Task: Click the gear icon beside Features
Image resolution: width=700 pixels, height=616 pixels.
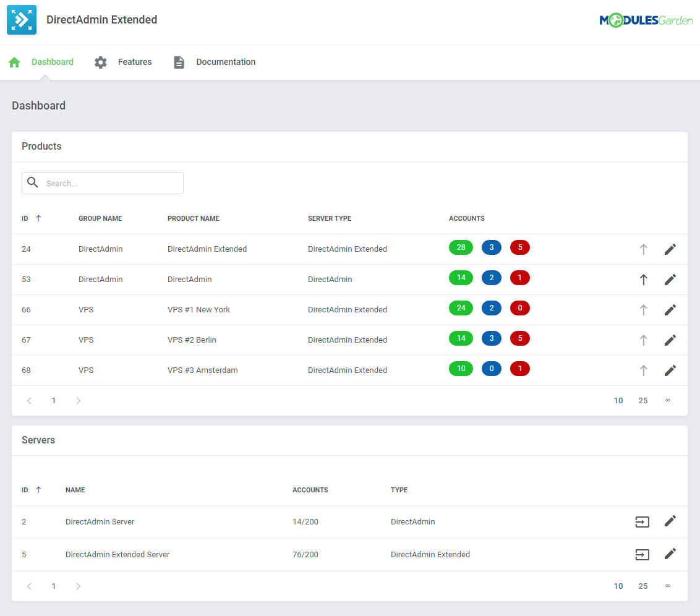Action: click(x=100, y=62)
